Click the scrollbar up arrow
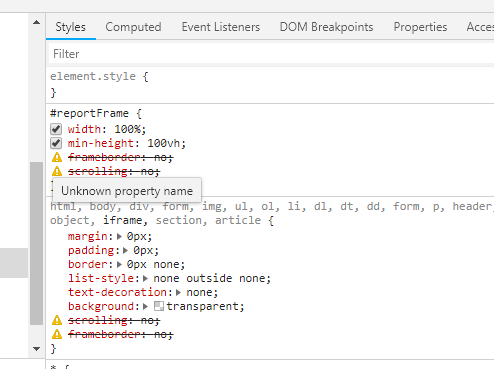Viewport: 494px width, 369px height. [37, 23]
